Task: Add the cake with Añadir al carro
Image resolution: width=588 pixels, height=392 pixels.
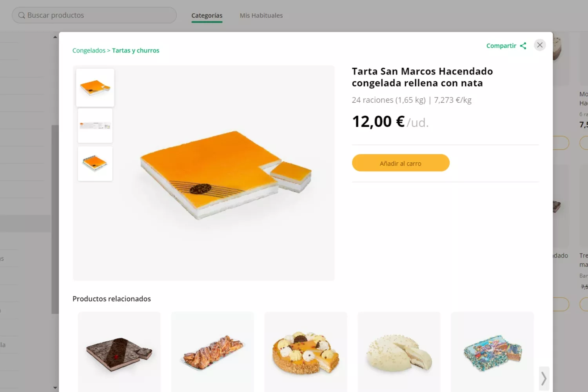Action: click(x=401, y=163)
